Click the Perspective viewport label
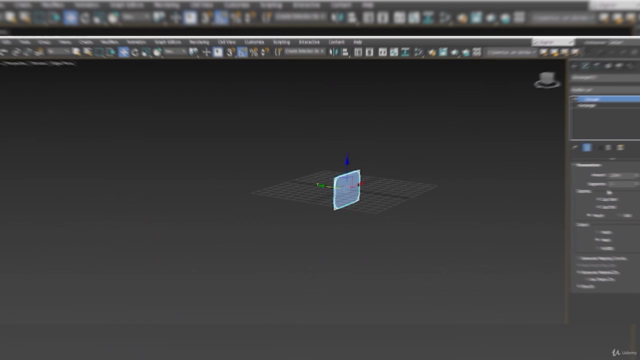This screenshot has height=360, width=640. coord(17,63)
